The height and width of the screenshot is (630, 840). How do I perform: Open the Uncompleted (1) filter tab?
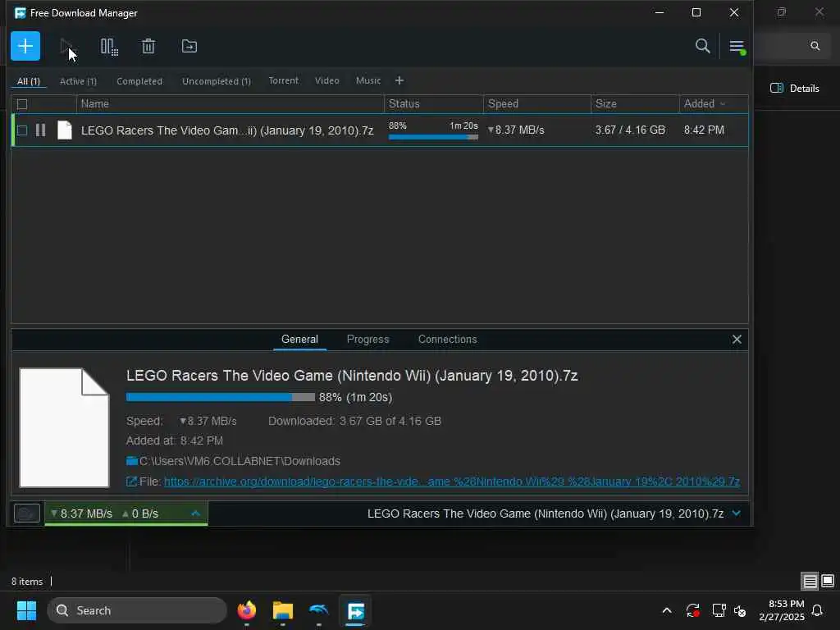(x=217, y=81)
